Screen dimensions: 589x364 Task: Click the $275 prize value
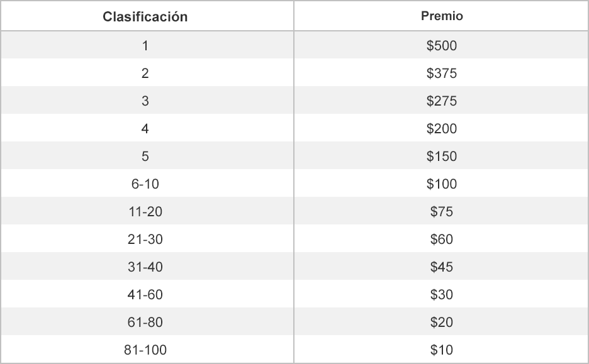pos(442,101)
